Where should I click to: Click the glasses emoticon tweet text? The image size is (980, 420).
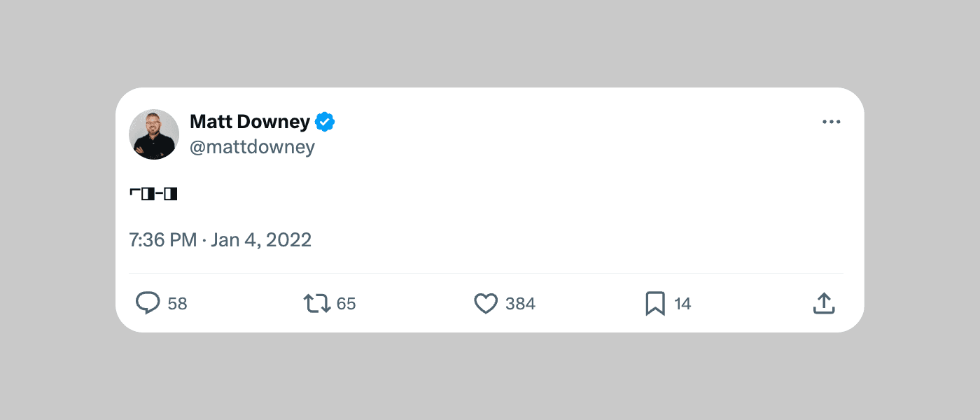(153, 194)
